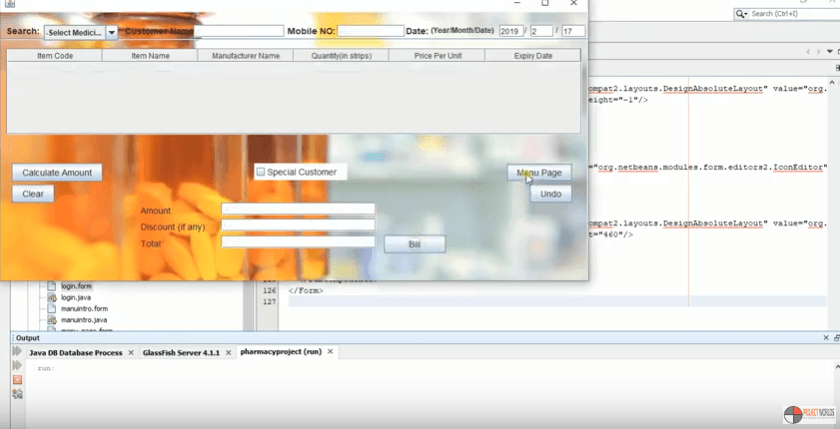Close the GlassFish Server 4.1.1 tab
Image resolution: width=840 pixels, height=429 pixels.
(226, 353)
